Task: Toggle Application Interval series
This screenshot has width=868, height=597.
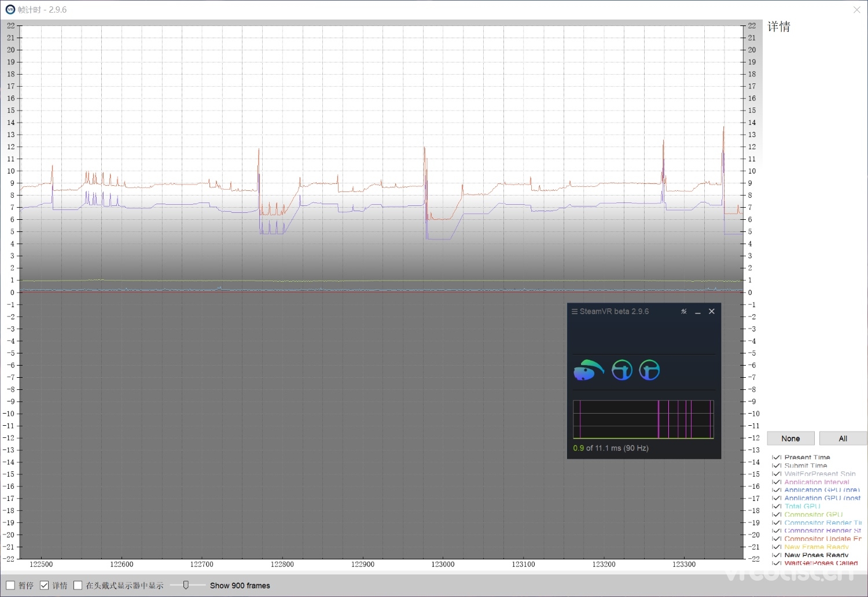Action: [x=777, y=481]
